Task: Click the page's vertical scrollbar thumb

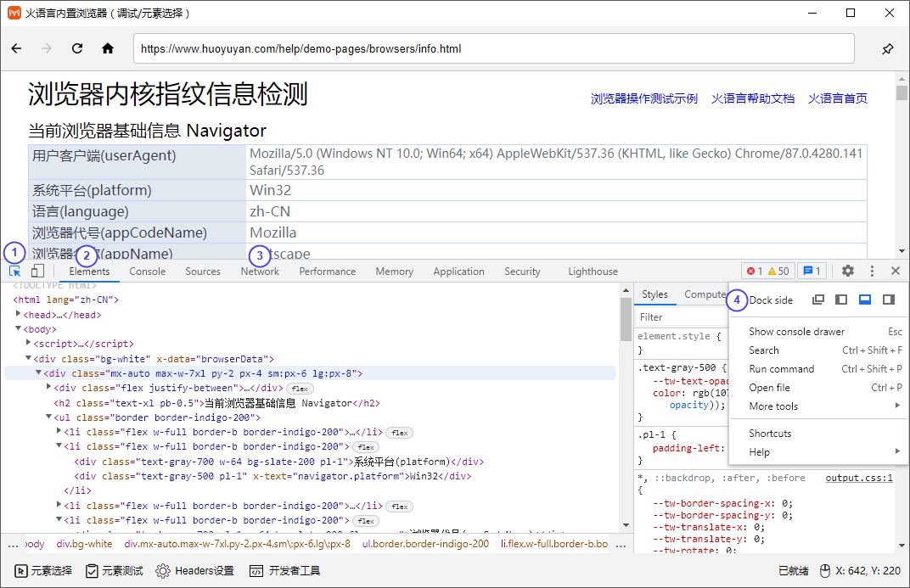Action: point(902,92)
